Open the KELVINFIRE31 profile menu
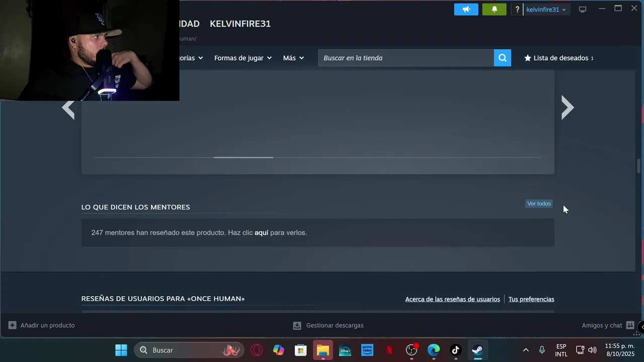This screenshot has height=362, width=644. click(x=240, y=24)
